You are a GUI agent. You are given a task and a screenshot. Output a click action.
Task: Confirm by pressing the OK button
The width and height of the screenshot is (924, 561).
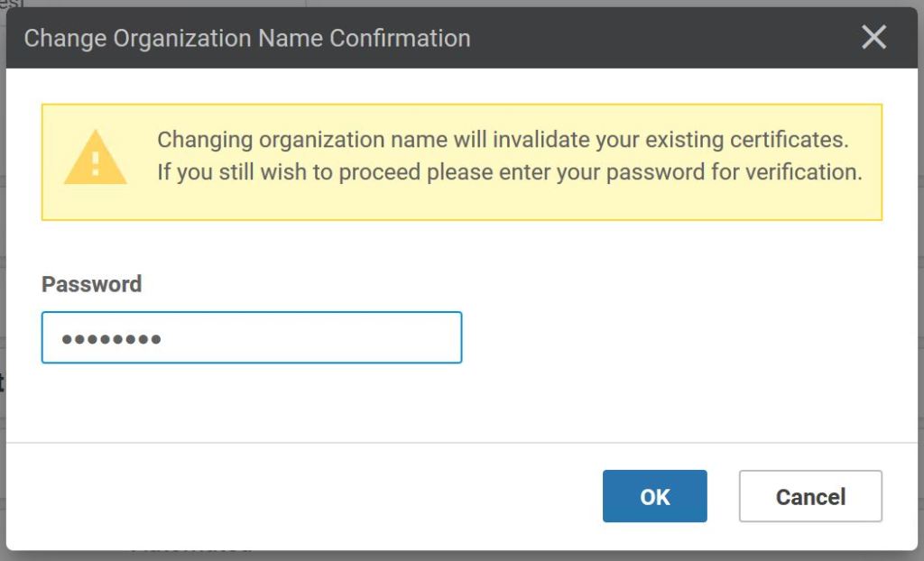coord(654,496)
